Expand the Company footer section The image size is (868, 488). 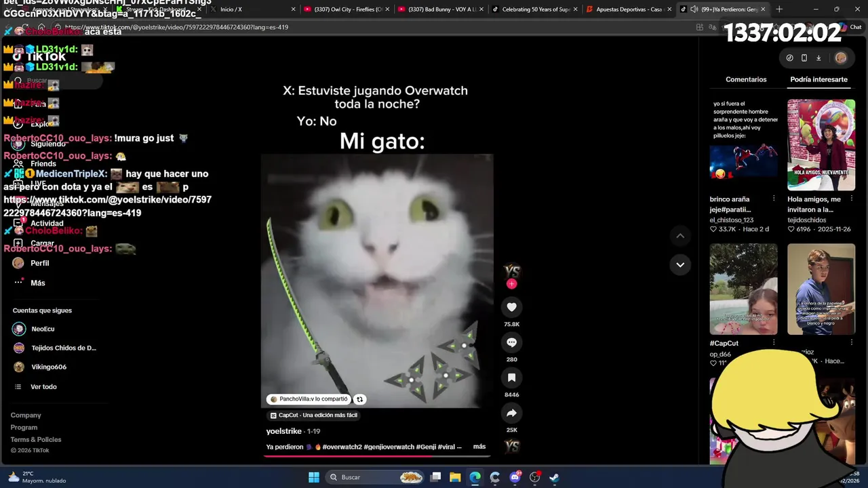(x=26, y=415)
